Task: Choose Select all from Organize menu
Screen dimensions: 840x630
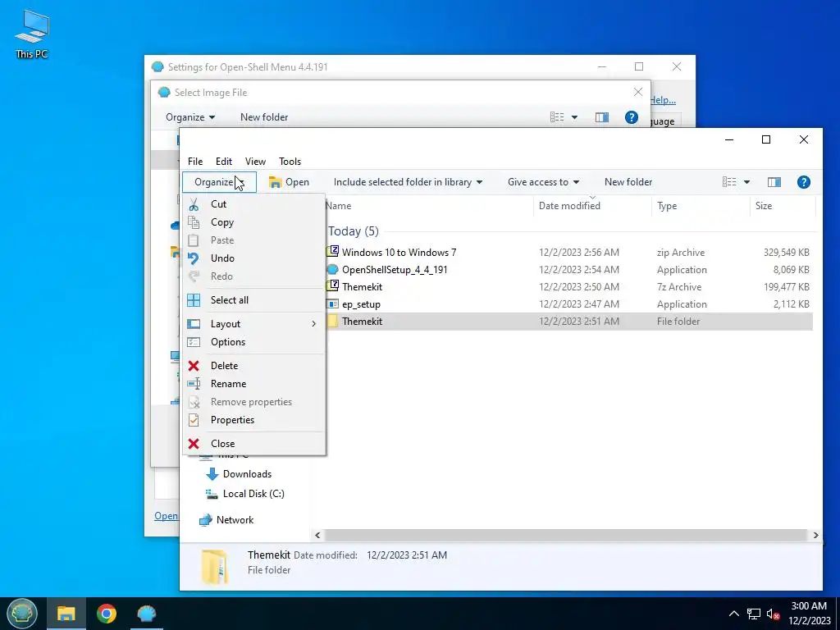Action: pos(254,300)
